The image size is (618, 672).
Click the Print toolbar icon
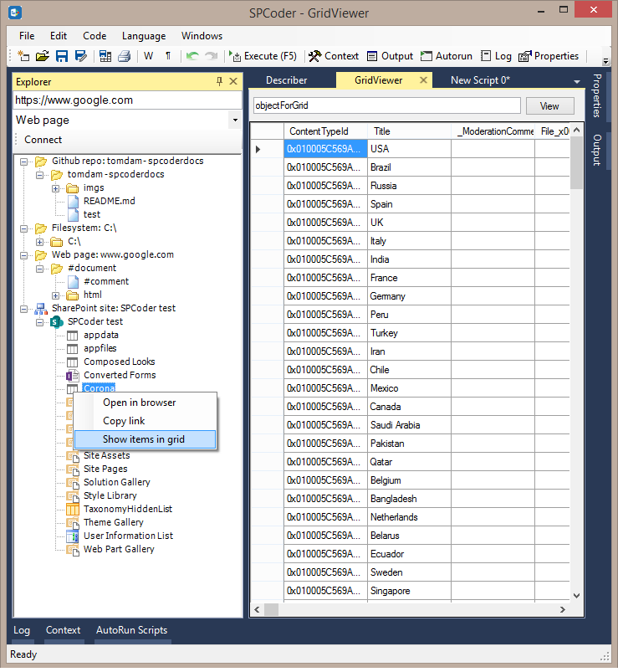click(x=125, y=56)
